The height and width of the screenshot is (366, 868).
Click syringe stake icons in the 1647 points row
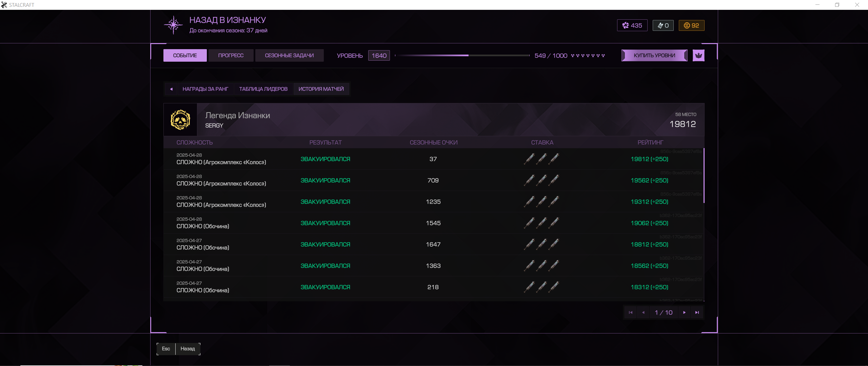click(541, 244)
